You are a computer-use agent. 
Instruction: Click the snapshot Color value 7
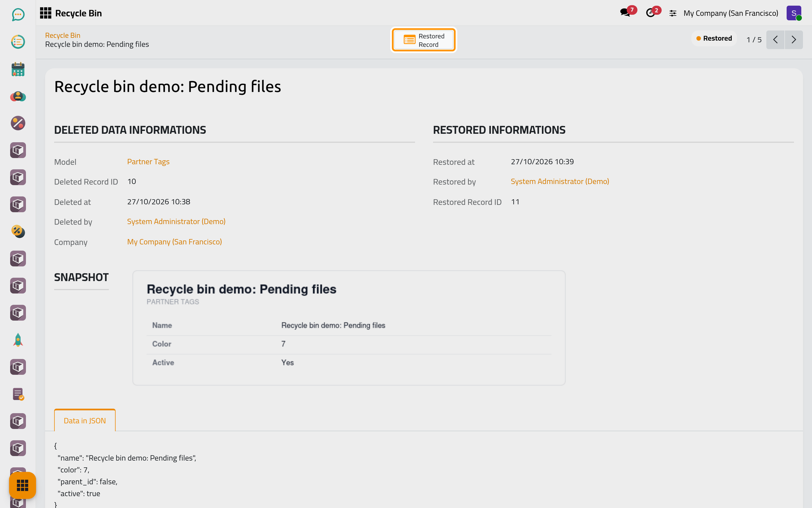coord(283,344)
